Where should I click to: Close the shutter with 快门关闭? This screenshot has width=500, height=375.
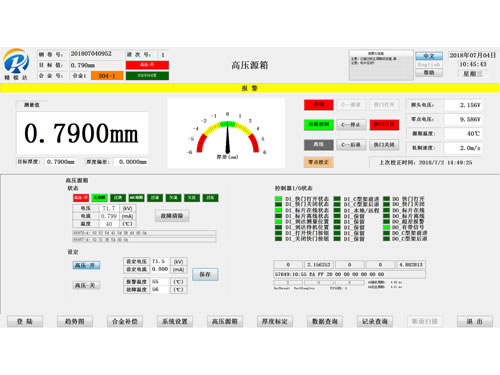pos(384,145)
